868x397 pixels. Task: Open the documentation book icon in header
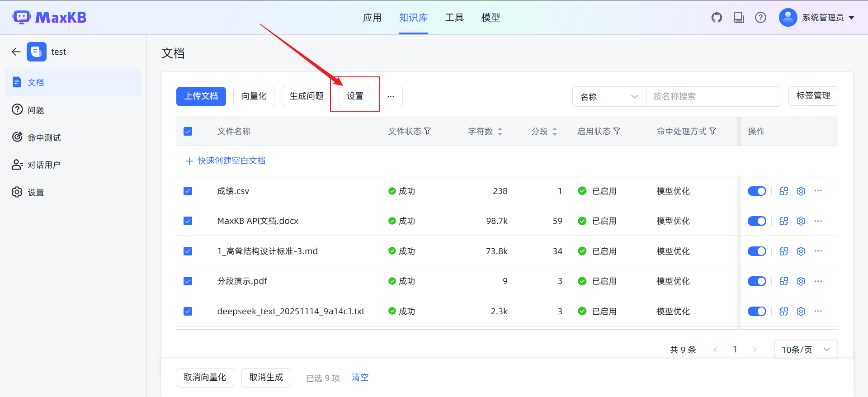pos(739,18)
